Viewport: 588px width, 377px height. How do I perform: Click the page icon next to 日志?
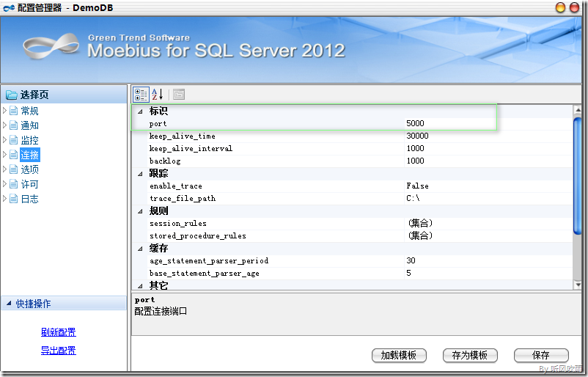pyautogui.click(x=13, y=199)
